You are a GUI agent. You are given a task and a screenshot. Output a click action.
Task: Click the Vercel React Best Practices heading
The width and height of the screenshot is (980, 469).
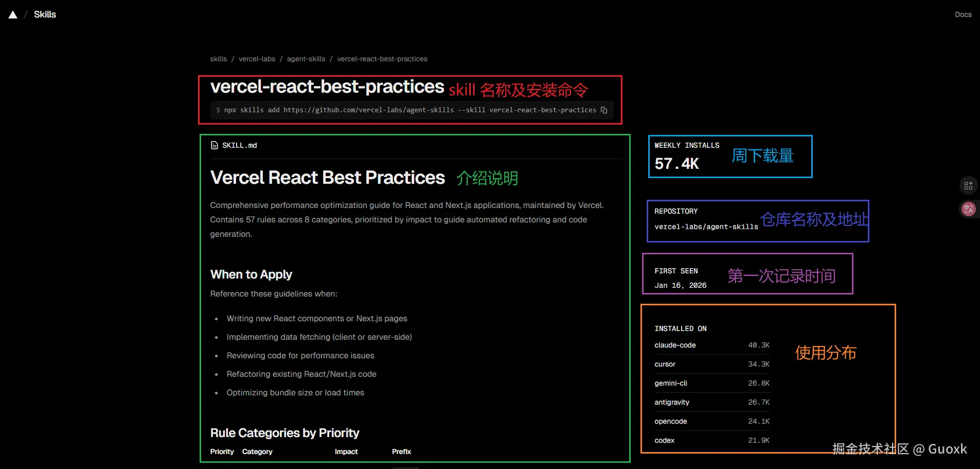[328, 178]
